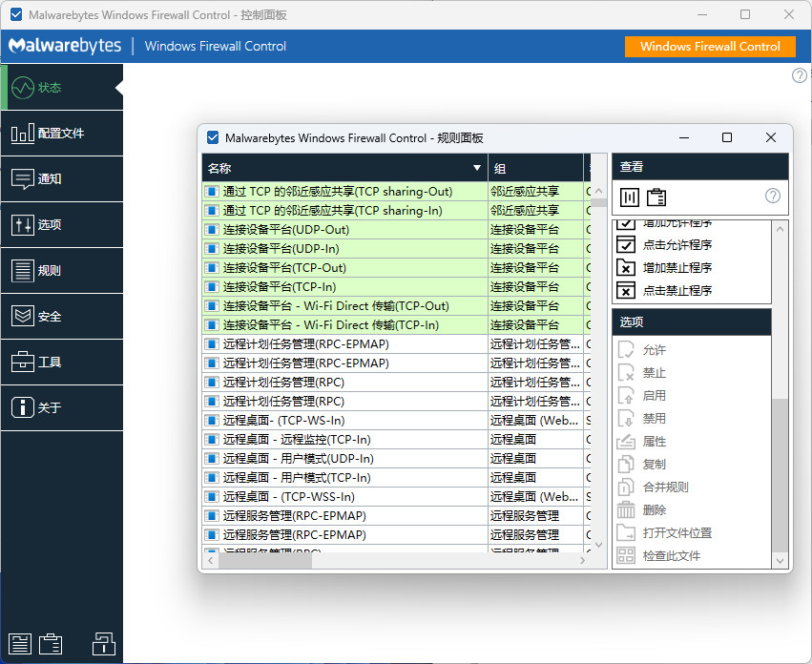812x664 pixels.
Task: Select 允许 in the 选项 list
Action: click(x=654, y=349)
